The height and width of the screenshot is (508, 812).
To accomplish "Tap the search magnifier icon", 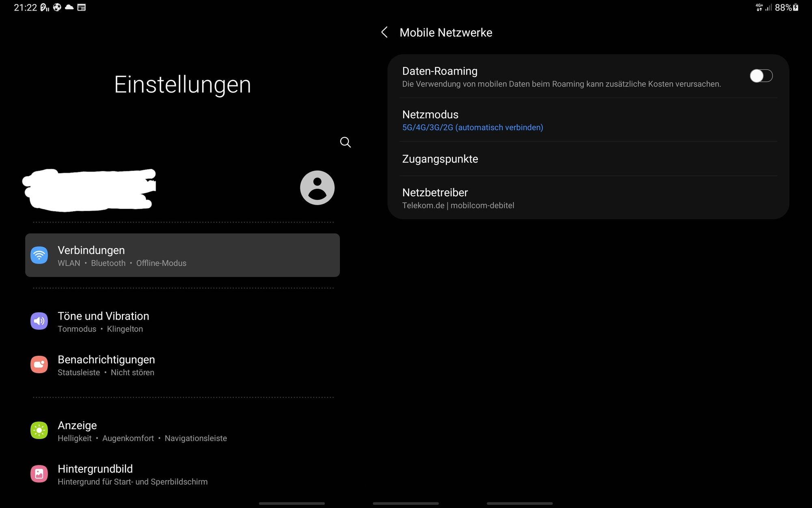I will coord(345,142).
